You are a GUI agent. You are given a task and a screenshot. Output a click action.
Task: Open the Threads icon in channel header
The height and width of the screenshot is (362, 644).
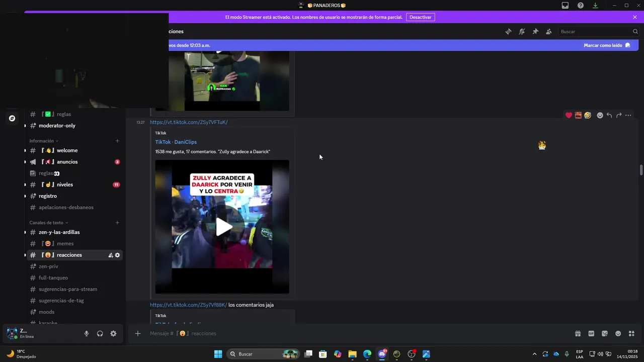(x=508, y=31)
